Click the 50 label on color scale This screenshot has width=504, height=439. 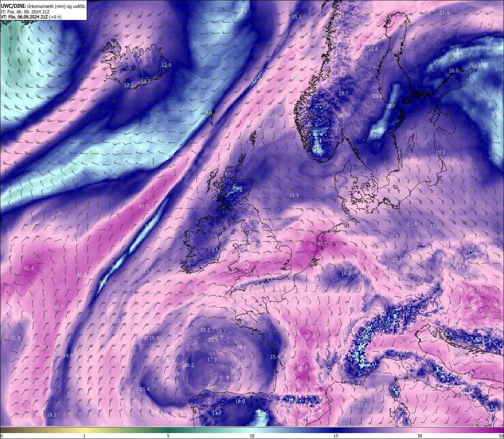click(x=501, y=436)
